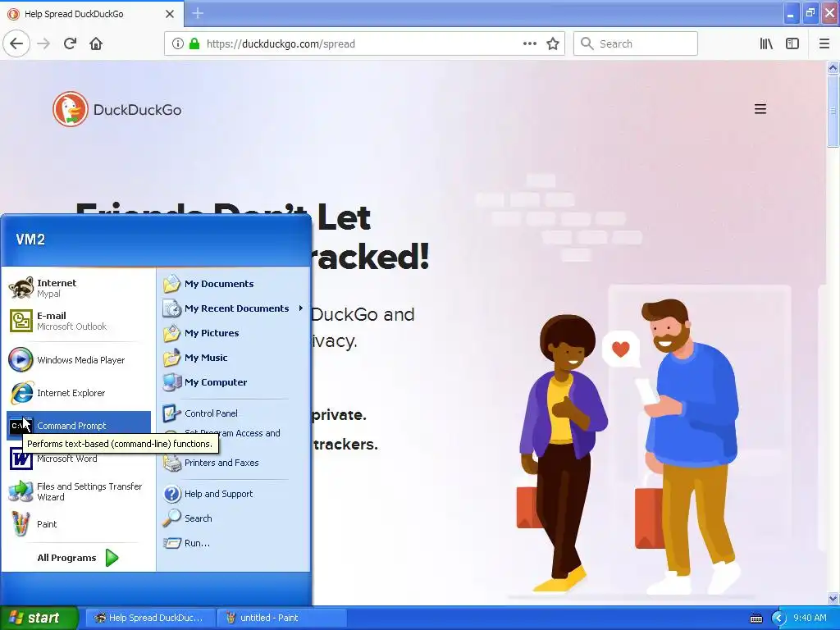Image resolution: width=840 pixels, height=630 pixels.
Task: Close the Help Spread DuckDuckGo tab
Action: (170, 14)
